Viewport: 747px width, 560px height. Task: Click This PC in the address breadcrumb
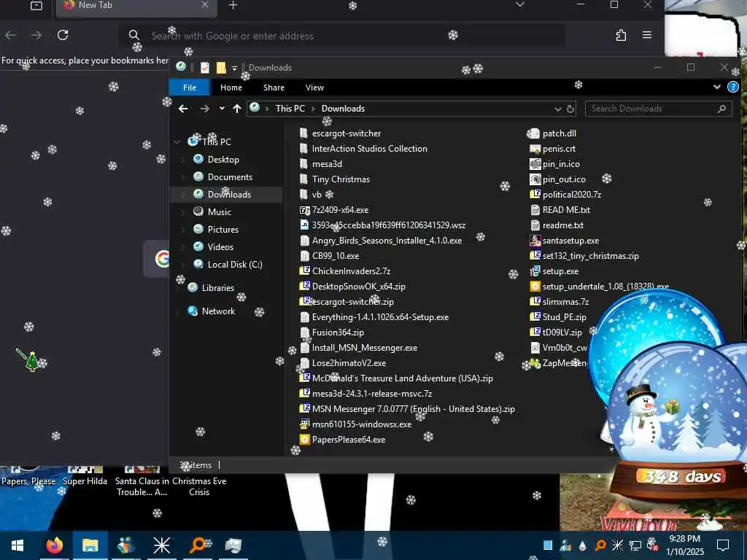(x=290, y=109)
